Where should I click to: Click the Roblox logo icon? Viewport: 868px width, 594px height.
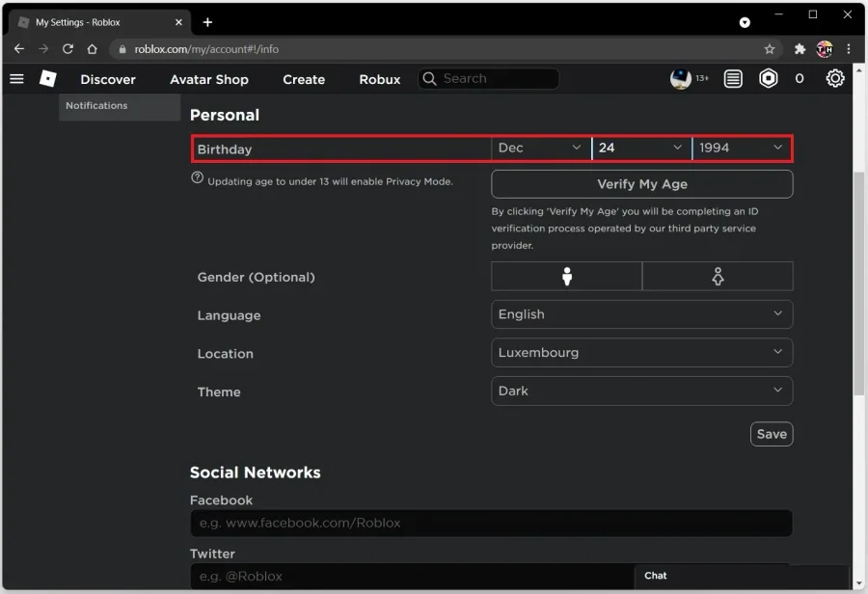click(x=48, y=79)
